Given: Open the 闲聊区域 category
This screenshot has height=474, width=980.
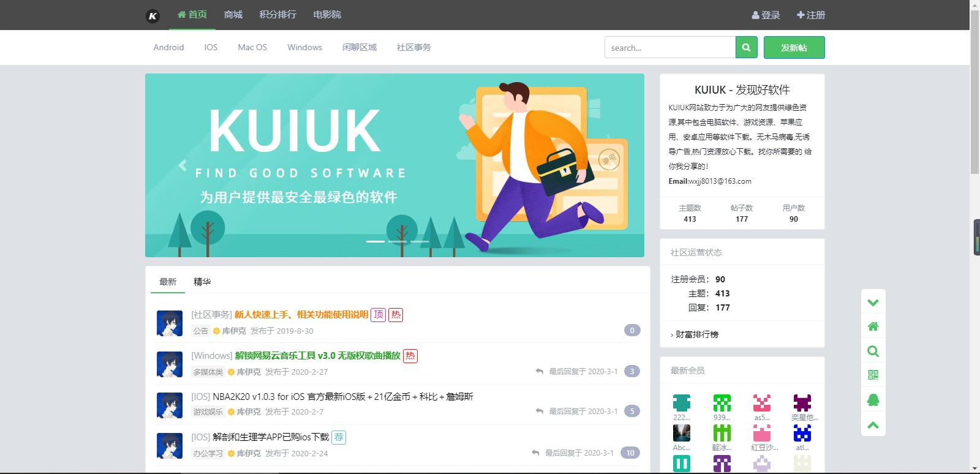Looking at the screenshot, I should point(360,47).
